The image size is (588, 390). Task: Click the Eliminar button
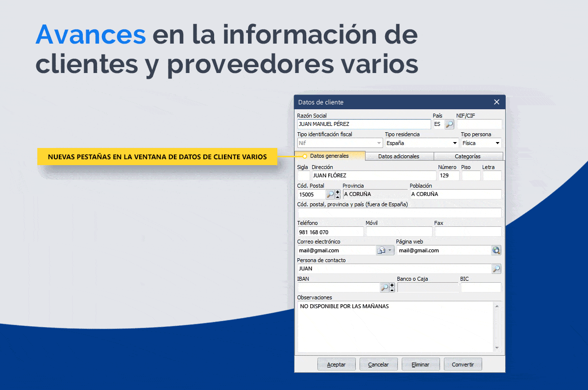tap(420, 365)
